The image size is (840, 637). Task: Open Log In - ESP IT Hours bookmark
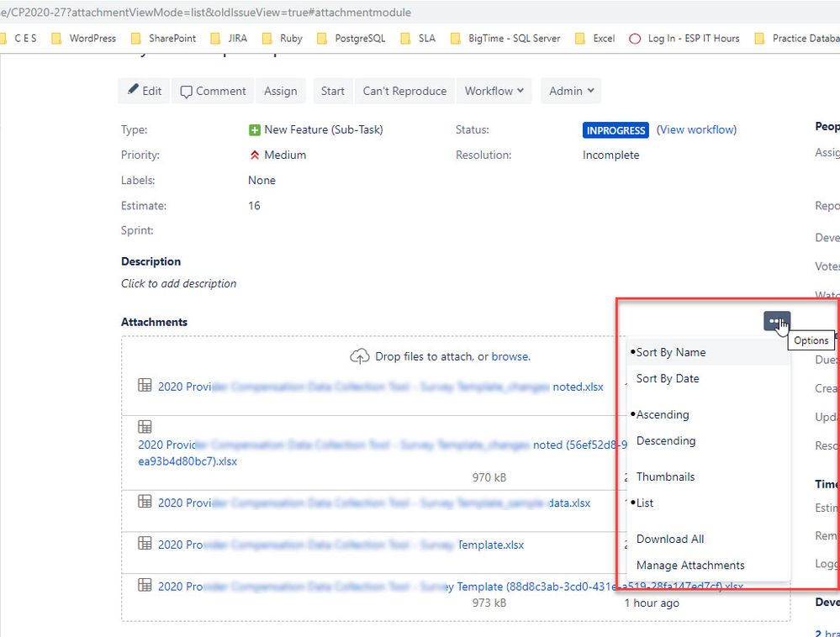(x=684, y=39)
